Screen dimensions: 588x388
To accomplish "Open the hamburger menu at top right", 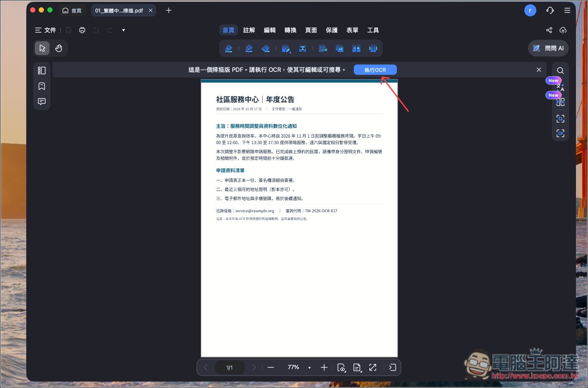I will (x=567, y=10).
